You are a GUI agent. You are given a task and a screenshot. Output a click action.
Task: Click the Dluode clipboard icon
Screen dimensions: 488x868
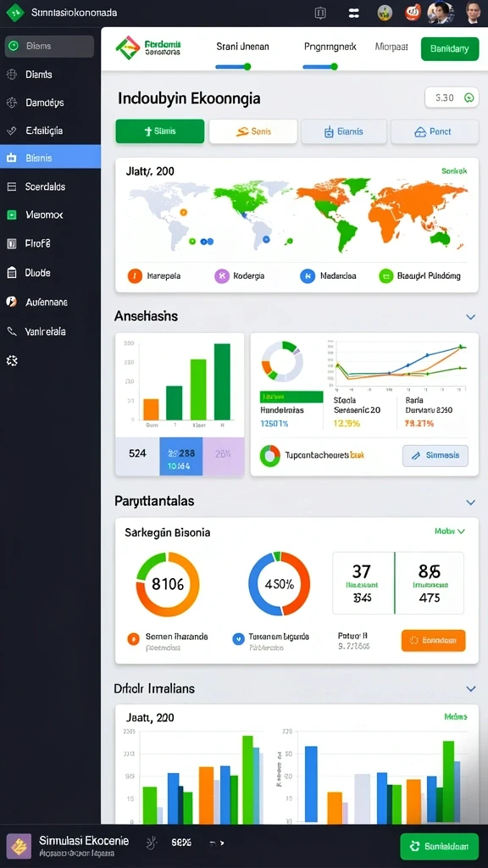(12, 272)
